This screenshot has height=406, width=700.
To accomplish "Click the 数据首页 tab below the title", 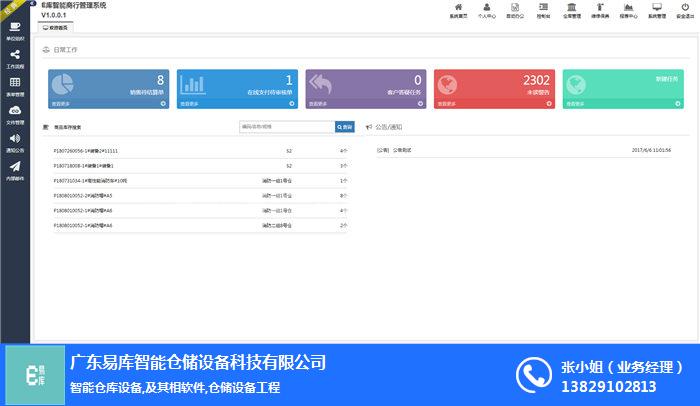I will 55,28.
